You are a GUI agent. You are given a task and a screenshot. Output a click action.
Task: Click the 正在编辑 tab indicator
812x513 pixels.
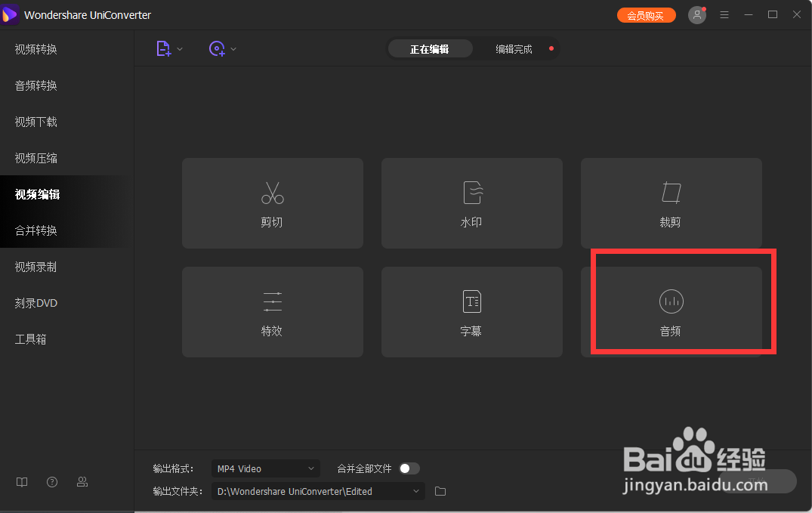430,48
